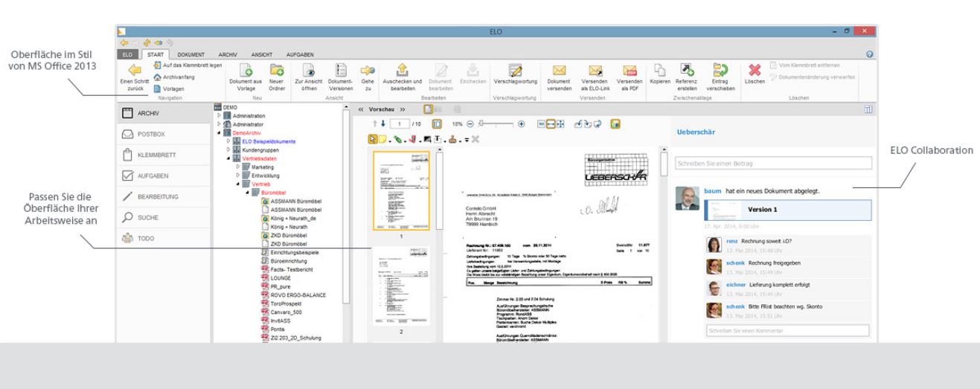Click the Gehe zu icon
Screen dimensions: 980x389
pos(368,71)
